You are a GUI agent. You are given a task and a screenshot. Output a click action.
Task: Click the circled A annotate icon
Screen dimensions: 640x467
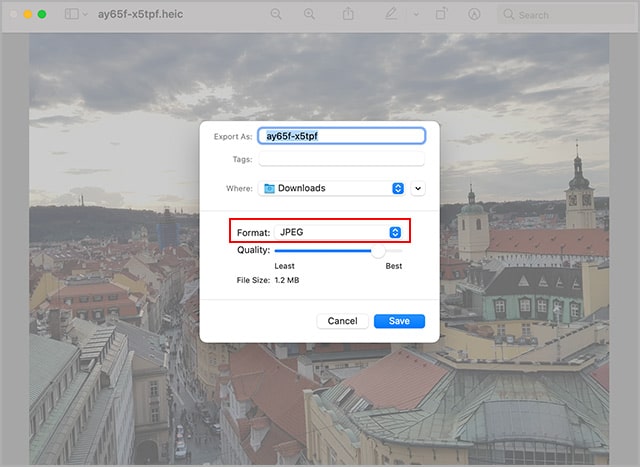tap(474, 15)
